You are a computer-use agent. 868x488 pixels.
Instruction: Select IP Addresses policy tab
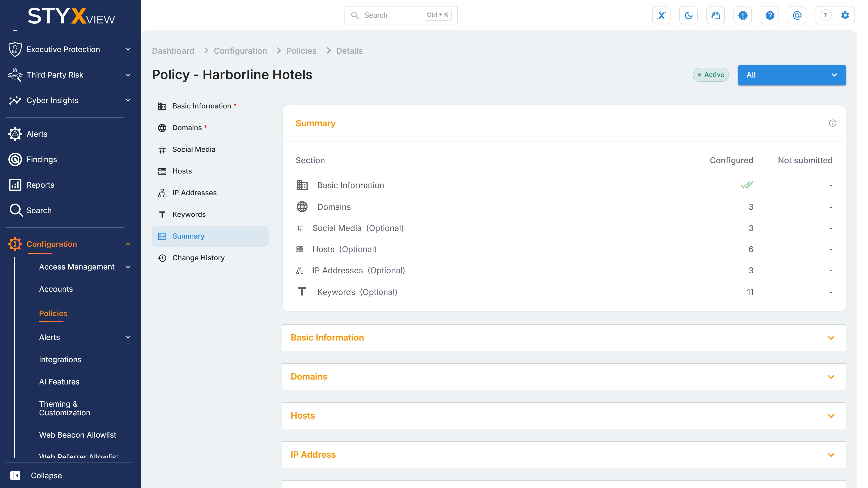pyautogui.click(x=210, y=193)
